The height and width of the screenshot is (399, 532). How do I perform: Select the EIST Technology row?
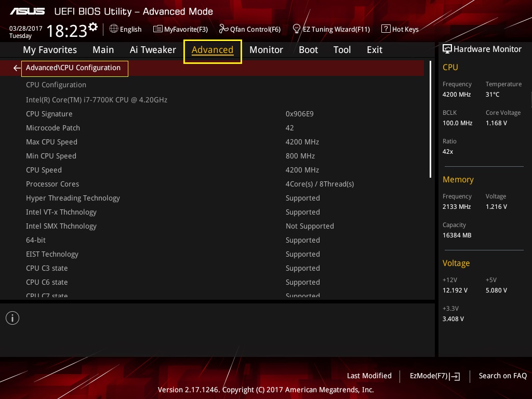(x=212, y=254)
